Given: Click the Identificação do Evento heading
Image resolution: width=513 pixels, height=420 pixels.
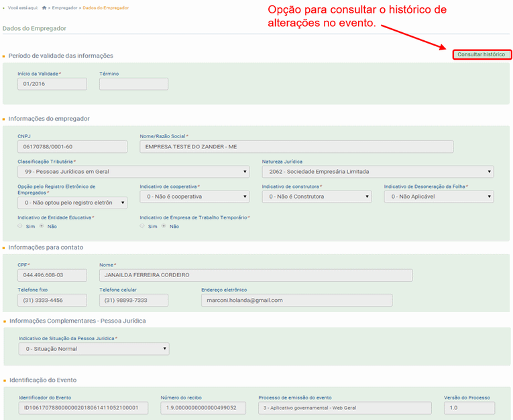Looking at the screenshot, I should click(x=43, y=380).
